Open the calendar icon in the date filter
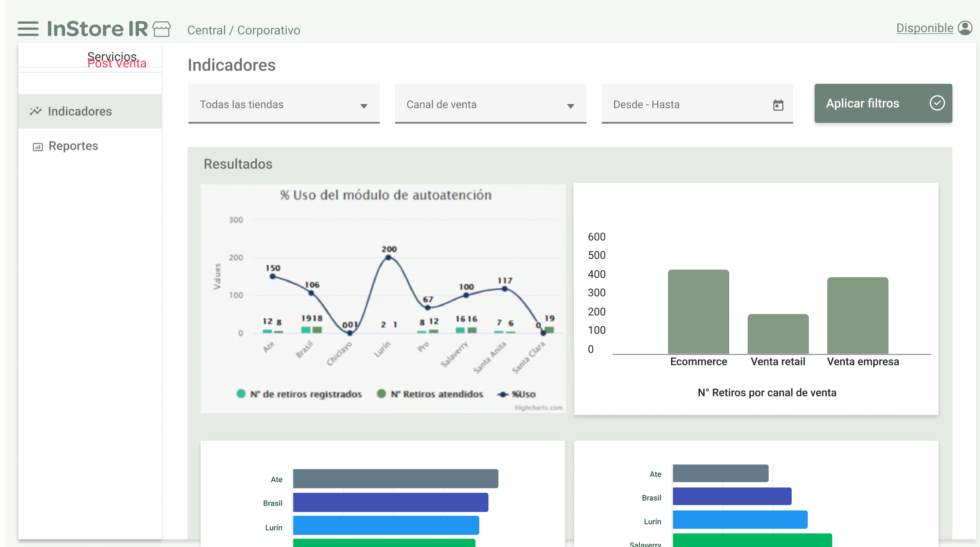 point(779,104)
